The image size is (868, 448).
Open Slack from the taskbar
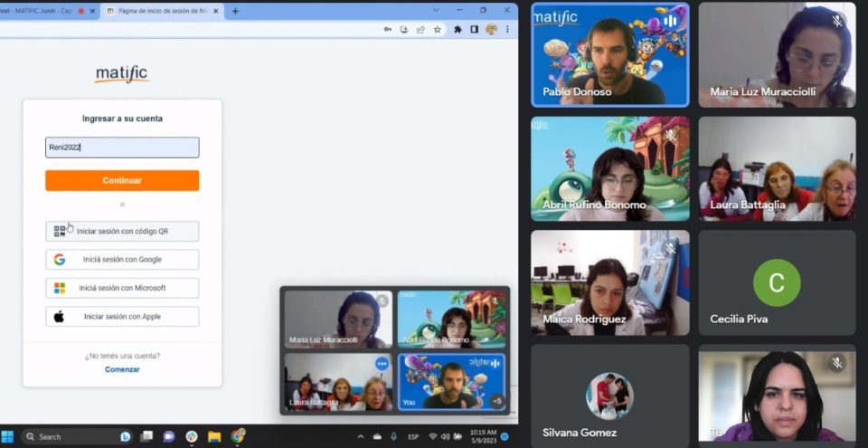coord(192,436)
